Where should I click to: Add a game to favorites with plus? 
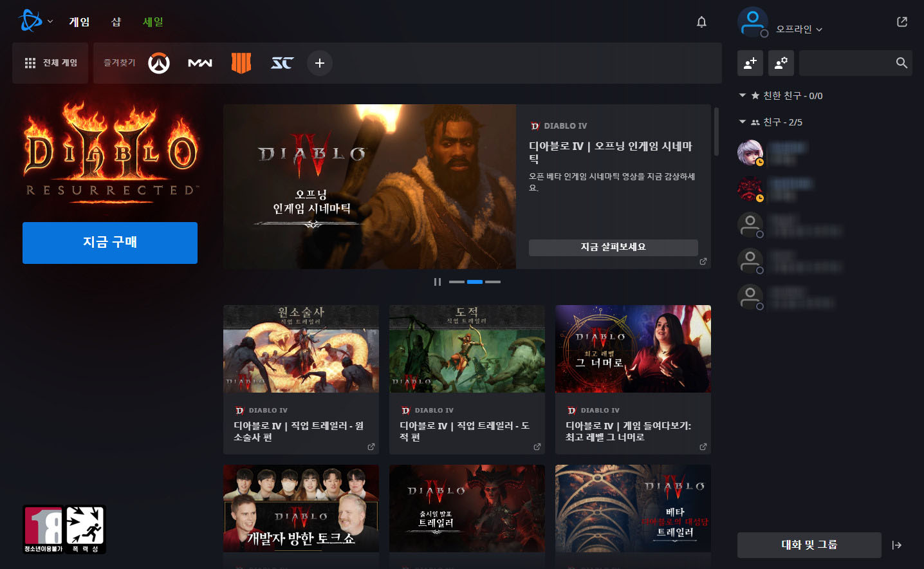coord(320,63)
